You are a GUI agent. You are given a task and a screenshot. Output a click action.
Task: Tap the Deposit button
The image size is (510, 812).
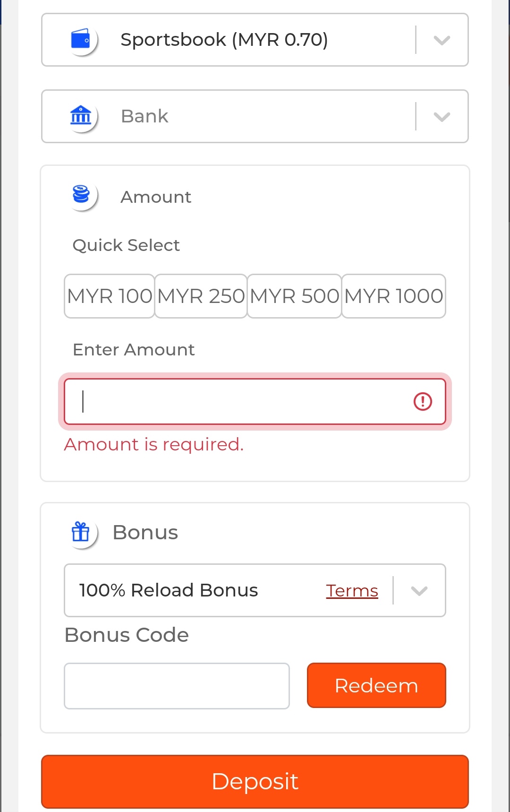point(255,781)
